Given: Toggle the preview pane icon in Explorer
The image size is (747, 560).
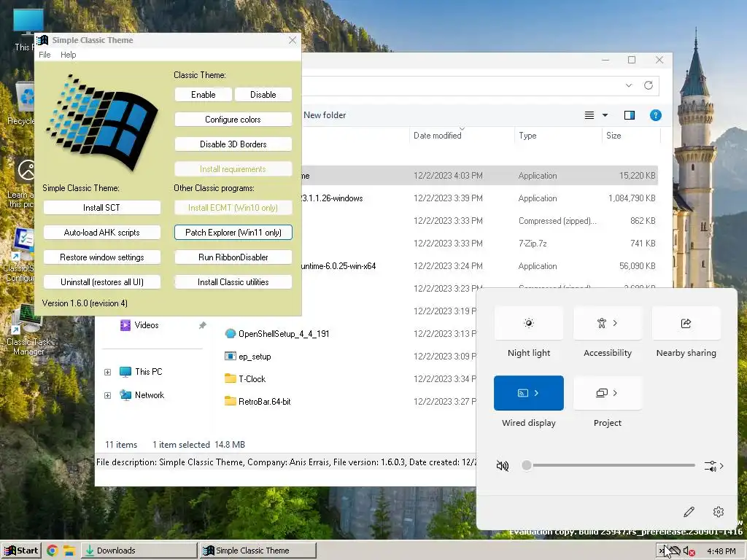Looking at the screenshot, I should [x=630, y=115].
